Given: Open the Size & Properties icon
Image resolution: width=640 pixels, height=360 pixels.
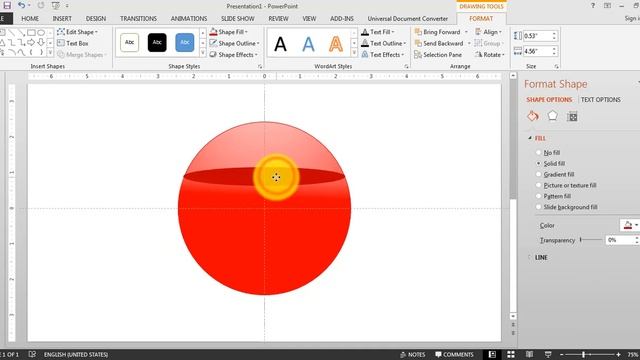Looking at the screenshot, I should click(x=572, y=117).
